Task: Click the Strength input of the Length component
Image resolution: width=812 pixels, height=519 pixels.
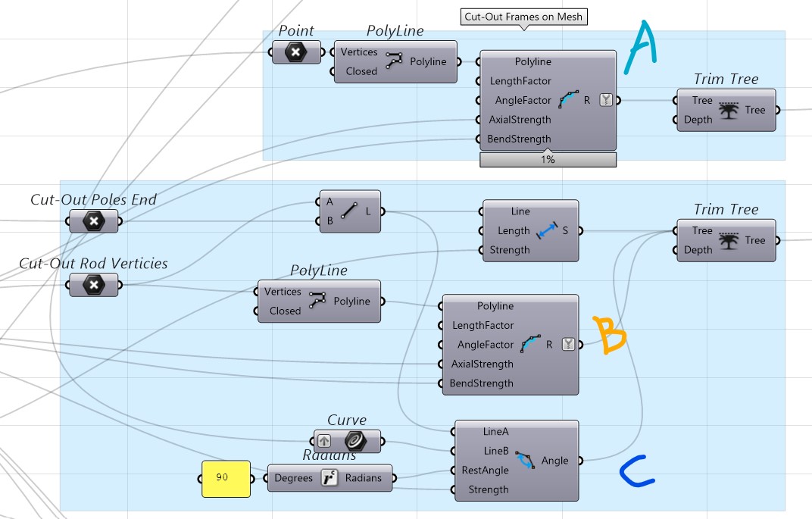Action: pos(510,250)
